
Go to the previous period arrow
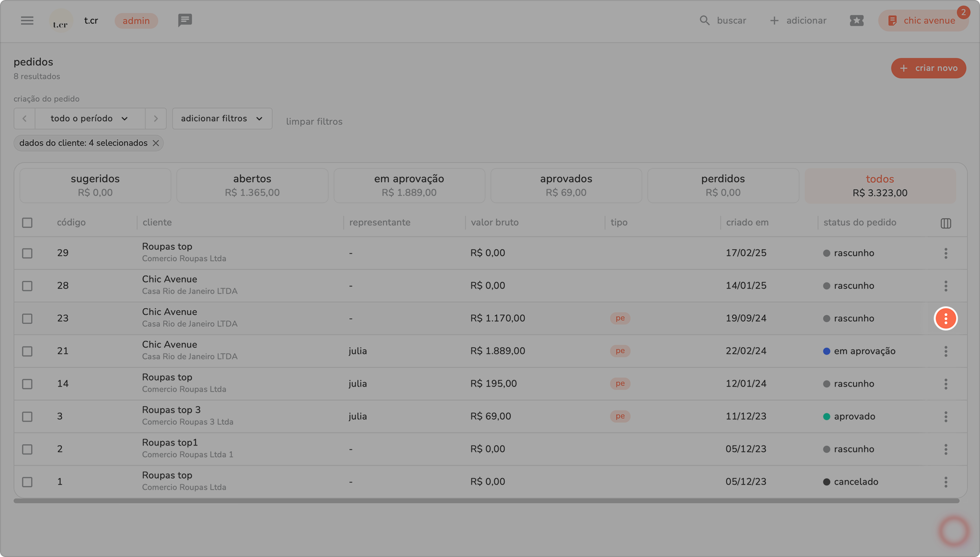tap(25, 119)
